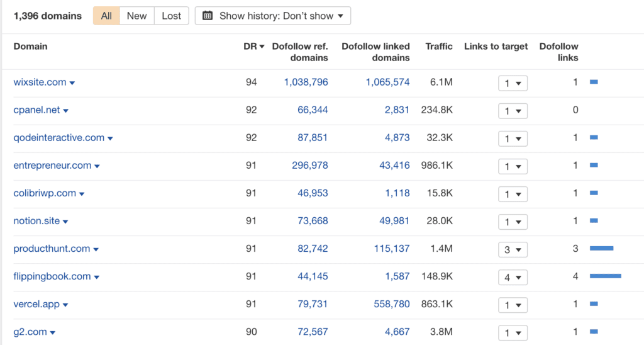Click wixsite.com linked domains value 1,065,574
Image resolution: width=644 pixels, height=345 pixels.
click(387, 82)
